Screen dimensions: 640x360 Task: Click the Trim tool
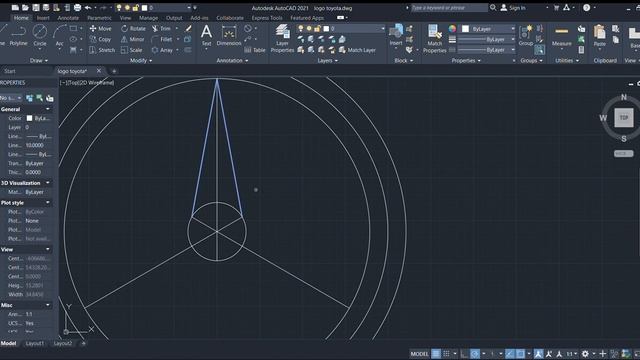tap(162, 29)
